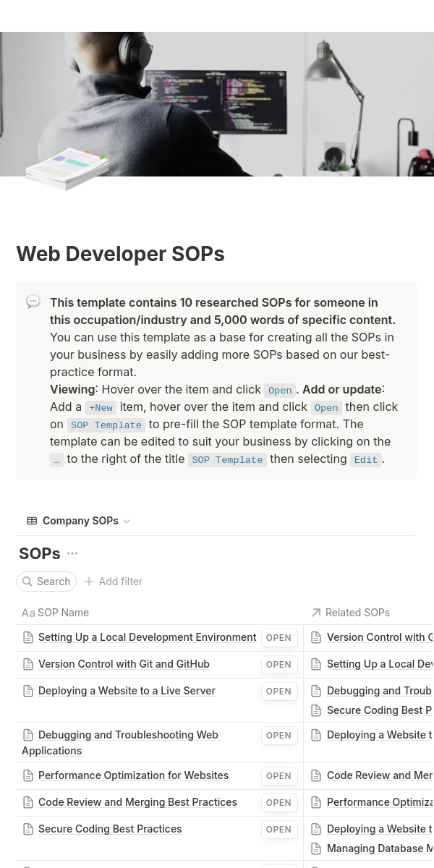434x868 pixels.
Task: Click the stacked documents page icon
Action: pos(67,168)
